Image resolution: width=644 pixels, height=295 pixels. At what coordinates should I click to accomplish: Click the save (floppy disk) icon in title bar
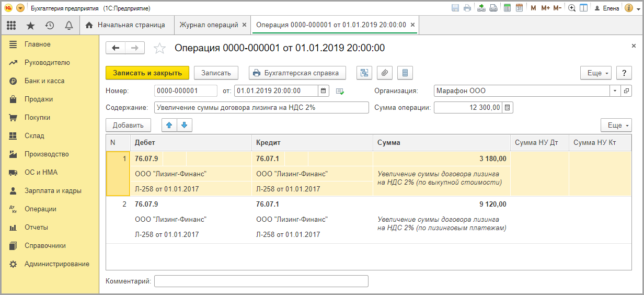coord(455,8)
